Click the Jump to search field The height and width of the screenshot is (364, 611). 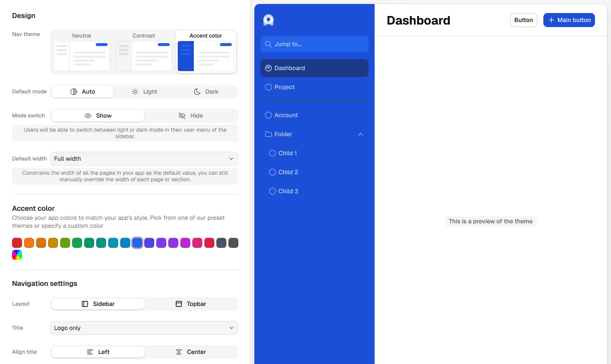tap(315, 44)
